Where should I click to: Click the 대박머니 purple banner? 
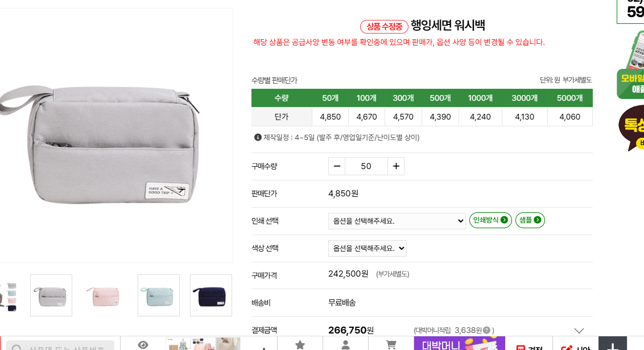(459, 344)
